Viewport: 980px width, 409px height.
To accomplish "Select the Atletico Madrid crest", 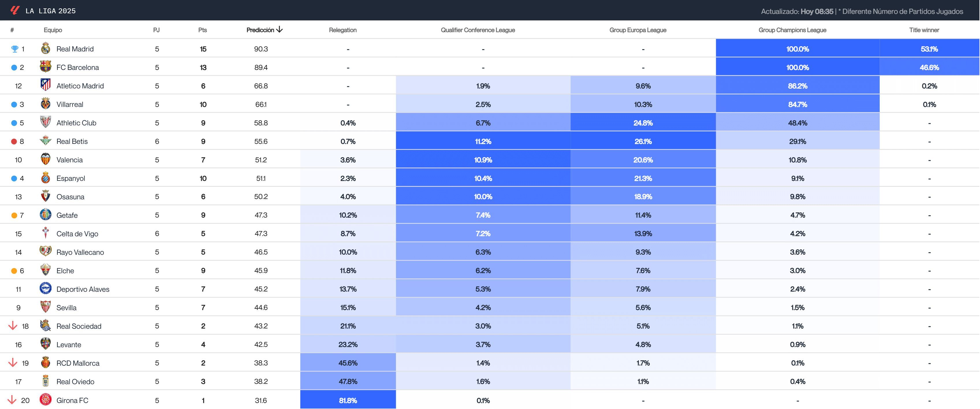I will [46, 85].
